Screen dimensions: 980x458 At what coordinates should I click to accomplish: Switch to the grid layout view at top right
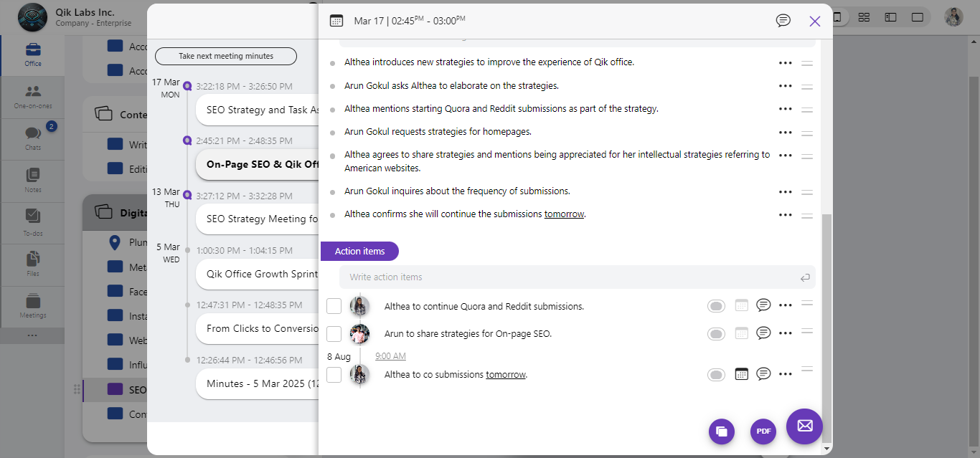[864, 16]
